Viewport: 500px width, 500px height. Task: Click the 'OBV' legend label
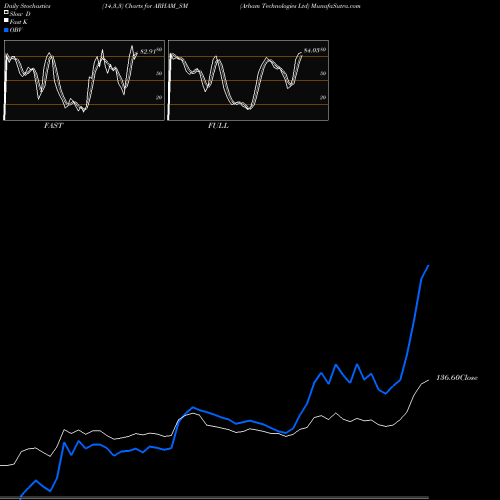16,30
